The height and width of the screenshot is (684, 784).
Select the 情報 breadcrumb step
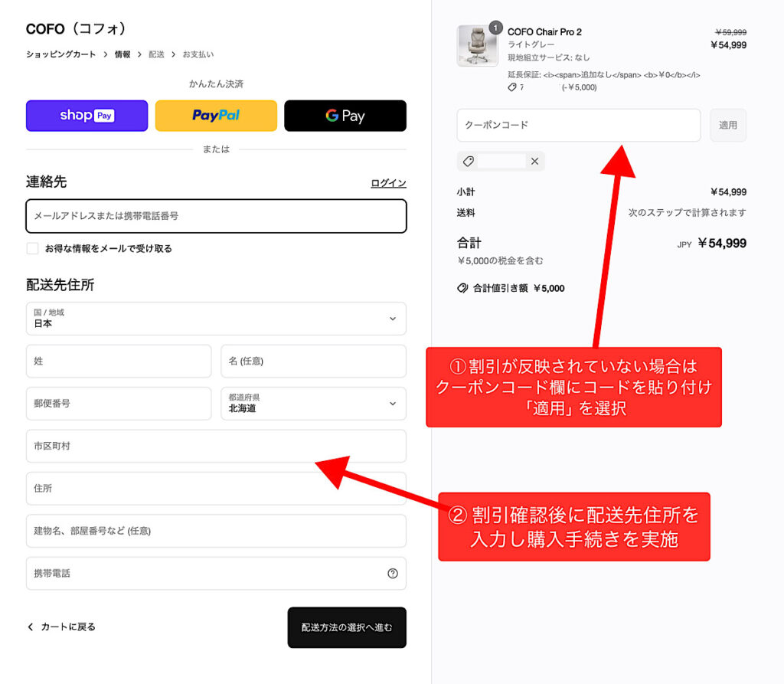122,54
